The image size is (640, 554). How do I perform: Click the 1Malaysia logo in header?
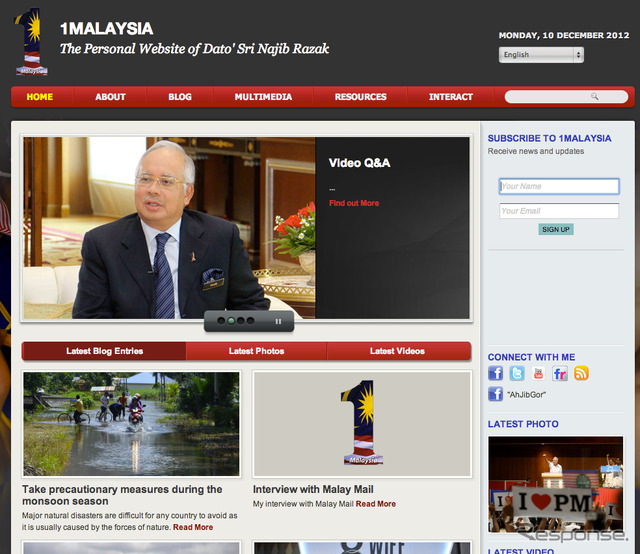pyautogui.click(x=32, y=42)
